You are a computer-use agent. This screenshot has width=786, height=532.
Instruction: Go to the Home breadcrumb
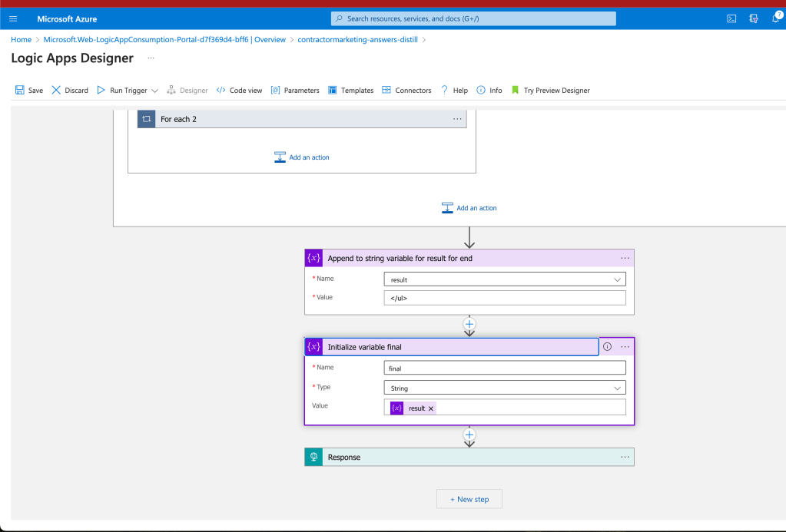(21, 40)
